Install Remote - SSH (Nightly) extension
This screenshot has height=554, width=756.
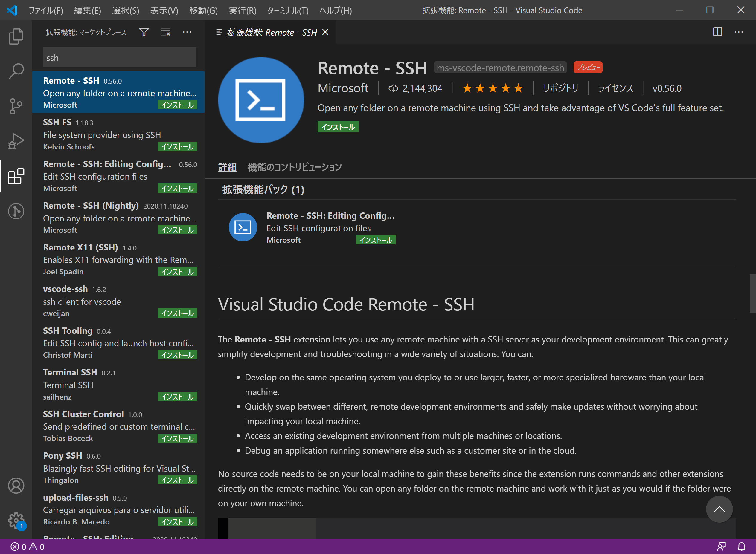tap(177, 230)
